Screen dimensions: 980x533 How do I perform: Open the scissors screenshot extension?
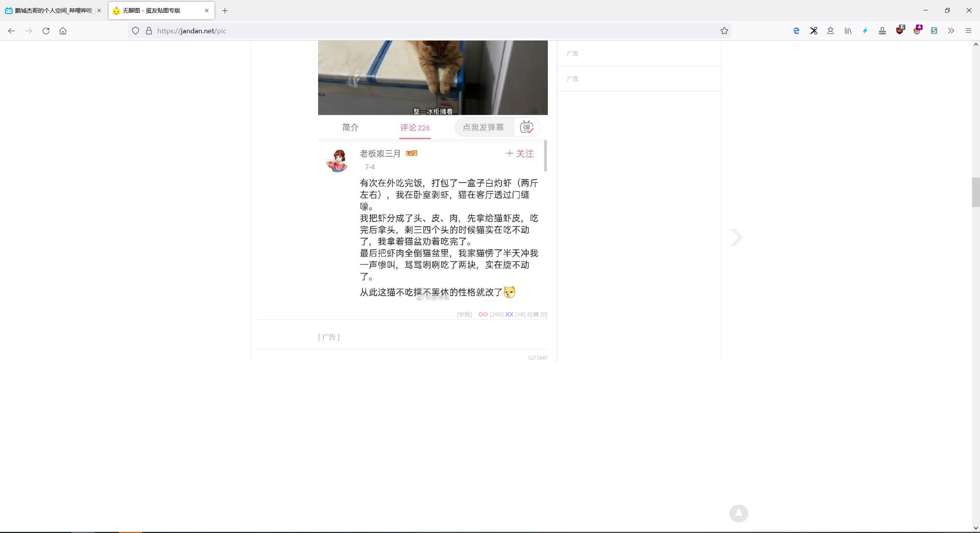point(813,31)
